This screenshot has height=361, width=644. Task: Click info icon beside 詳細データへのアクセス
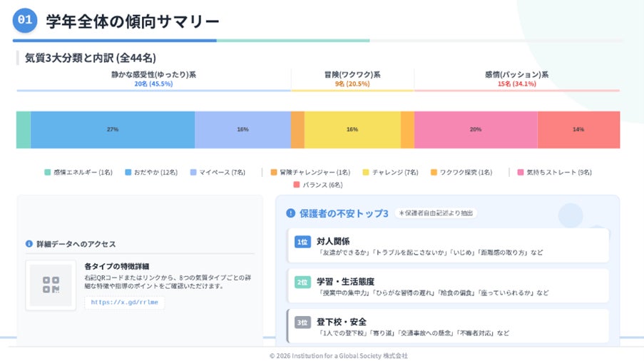29,244
